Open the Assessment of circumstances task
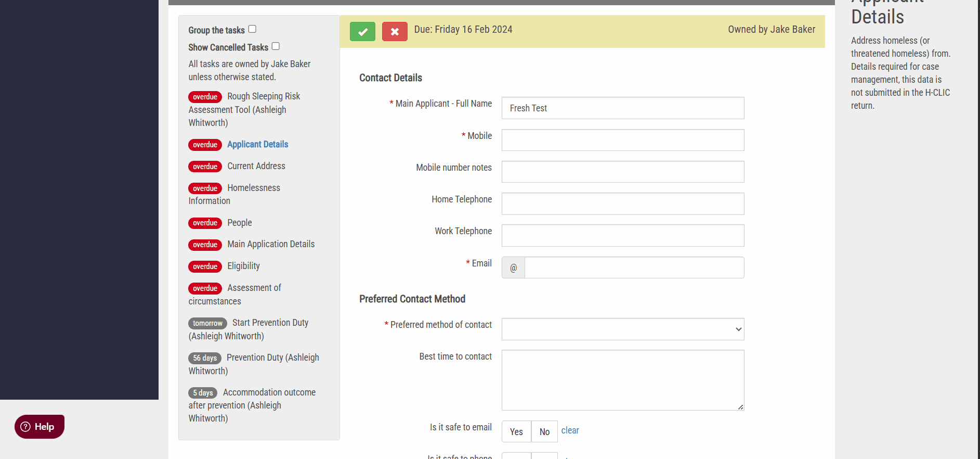This screenshot has height=459, width=980. [x=235, y=294]
